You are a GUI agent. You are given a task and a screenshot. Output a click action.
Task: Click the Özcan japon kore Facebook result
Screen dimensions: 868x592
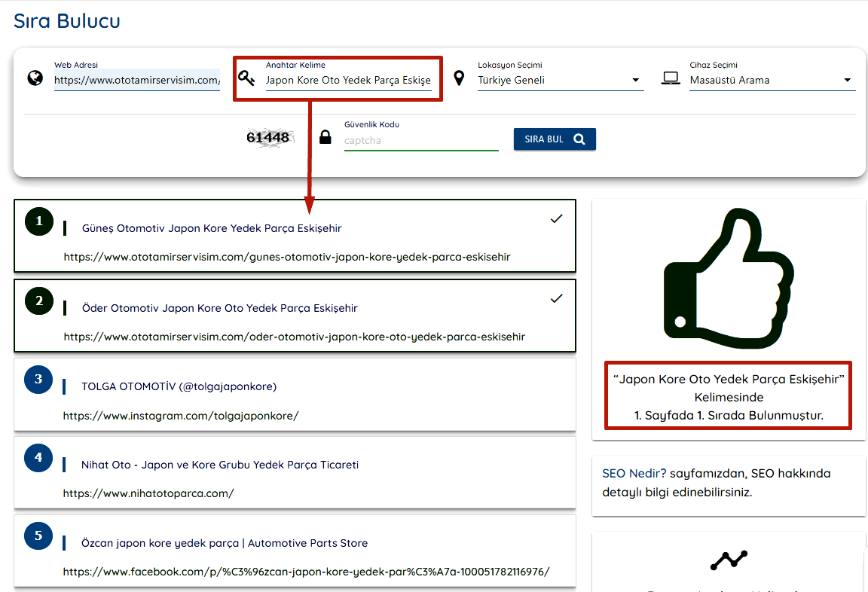point(225,543)
